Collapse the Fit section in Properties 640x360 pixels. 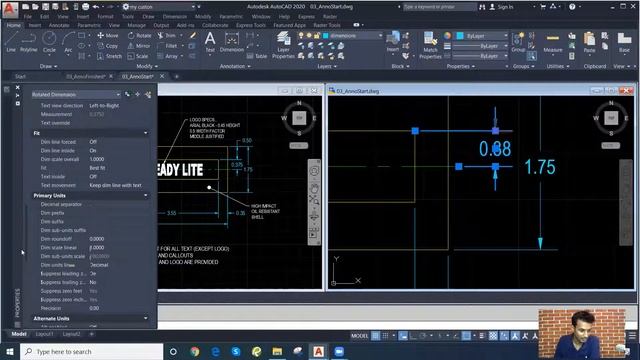tap(145, 133)
